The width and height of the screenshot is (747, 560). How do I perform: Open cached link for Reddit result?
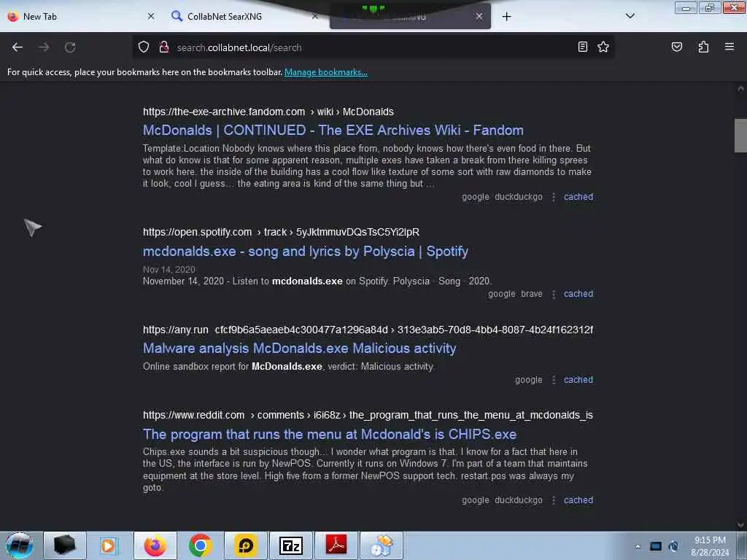click(x=578, y=500)
